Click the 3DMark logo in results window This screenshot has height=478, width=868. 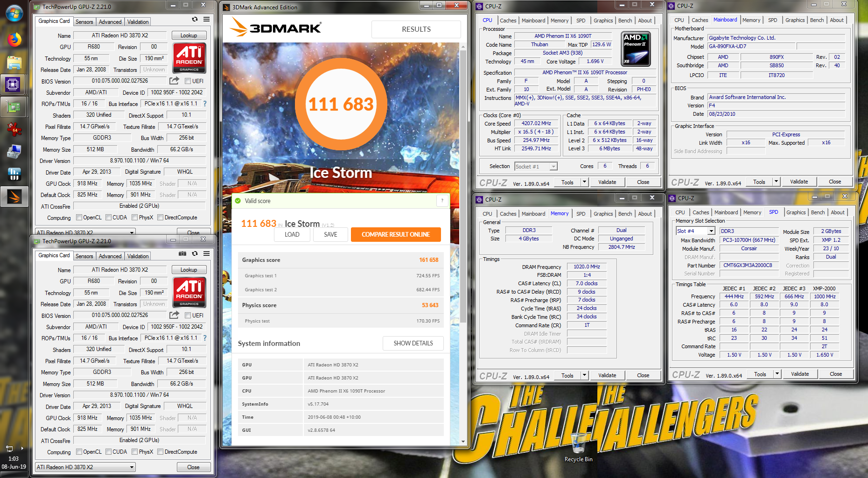(275, 28)
